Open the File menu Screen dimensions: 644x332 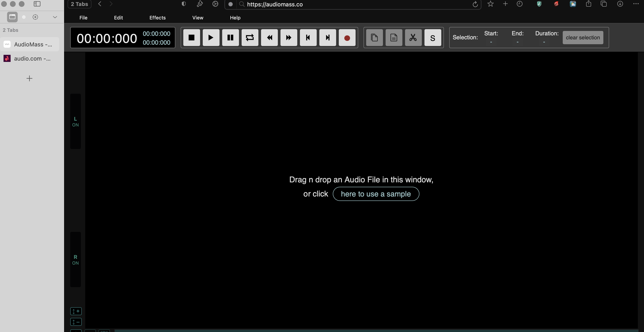[x=83, y=18]
